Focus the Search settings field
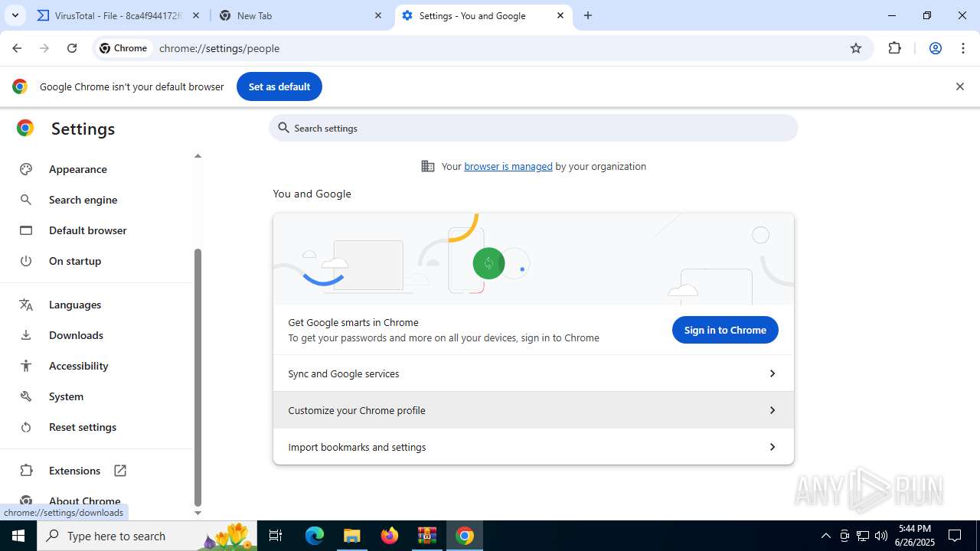 coord(534,128)
